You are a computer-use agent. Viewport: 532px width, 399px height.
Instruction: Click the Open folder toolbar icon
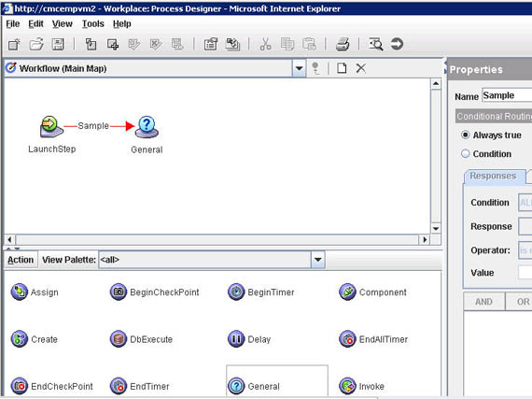(x=36, y=45)
